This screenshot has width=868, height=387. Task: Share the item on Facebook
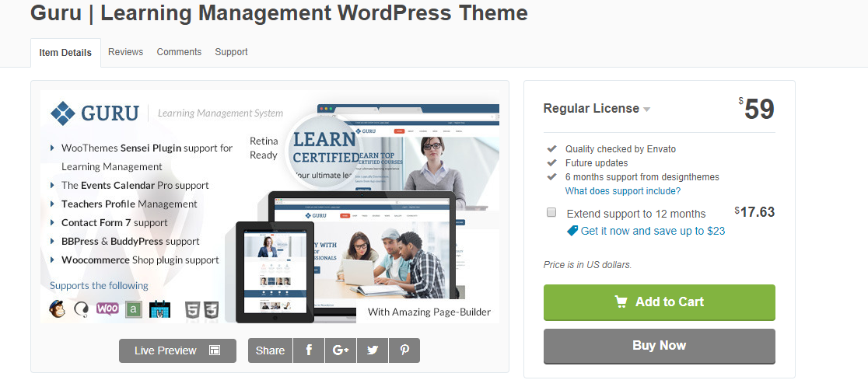(308, 350)
